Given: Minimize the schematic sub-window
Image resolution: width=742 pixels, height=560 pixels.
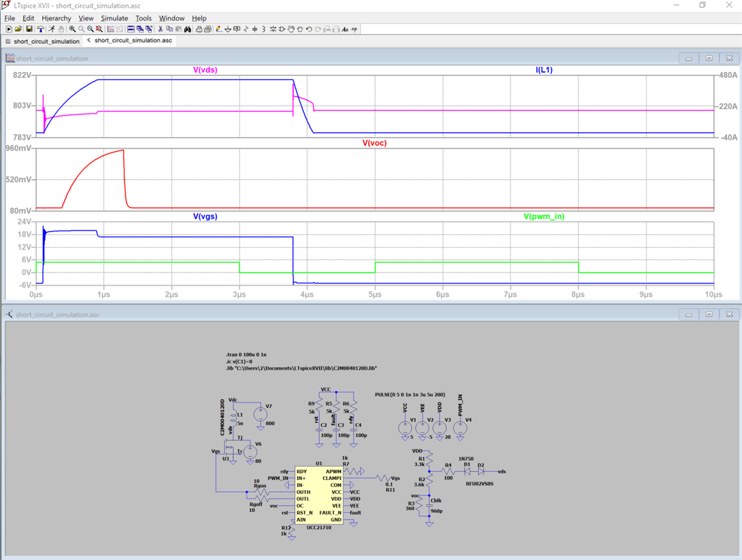Looking at the screenshot, I should (x=688, y=315).
